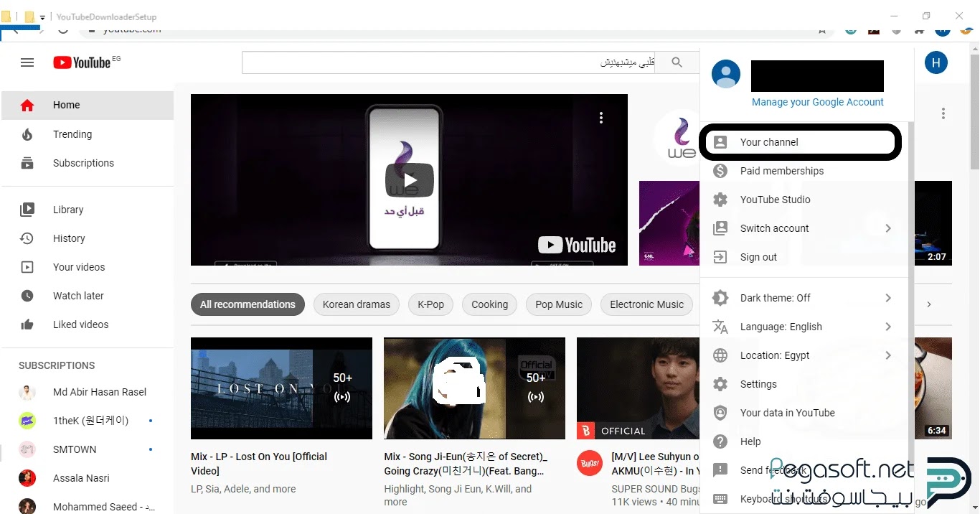Click the YouTube search input field
Viewport: 980px width, 514px height.
[448, 62]
